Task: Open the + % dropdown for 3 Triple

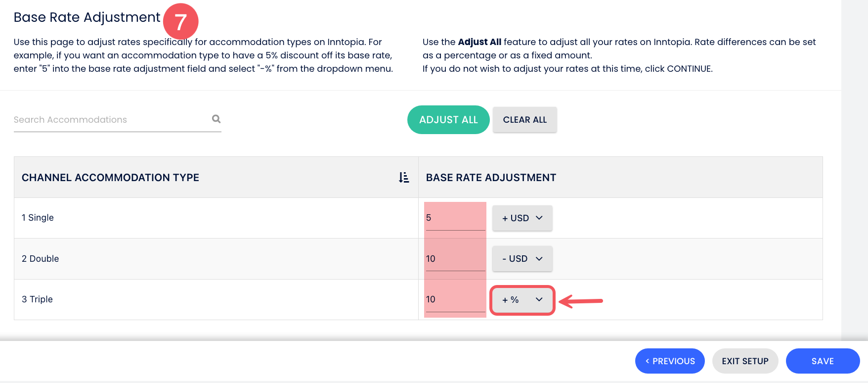Action: coord(522,300)
